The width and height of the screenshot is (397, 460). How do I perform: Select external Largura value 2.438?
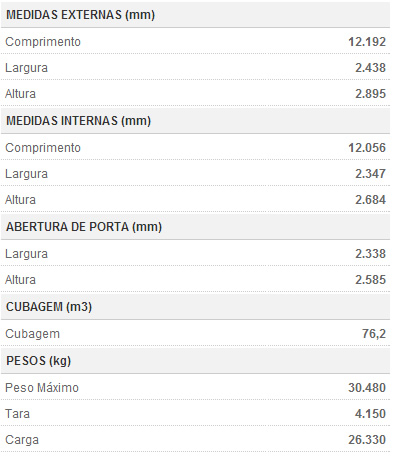[x=370, y=68]
